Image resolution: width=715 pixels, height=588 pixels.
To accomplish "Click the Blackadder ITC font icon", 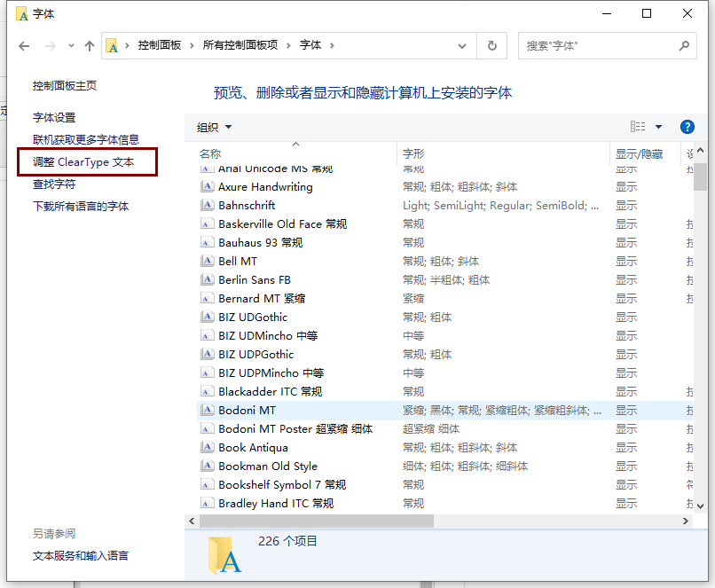I will coord(208,391).
